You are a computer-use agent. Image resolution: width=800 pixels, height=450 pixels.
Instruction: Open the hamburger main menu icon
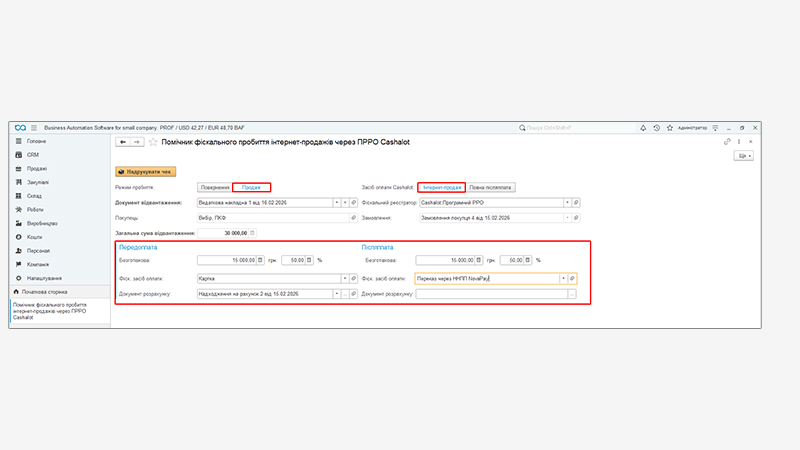coord(34,128)
